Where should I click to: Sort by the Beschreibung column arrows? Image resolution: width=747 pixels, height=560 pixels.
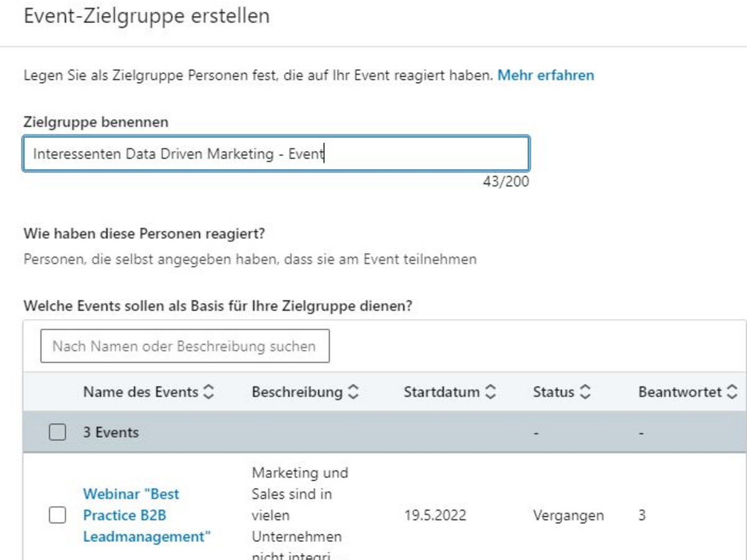pyautogui.click(x=353, y=392)
